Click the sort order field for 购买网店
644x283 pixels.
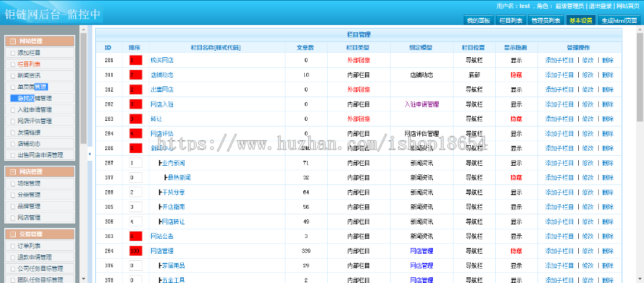tap(135, 60)
